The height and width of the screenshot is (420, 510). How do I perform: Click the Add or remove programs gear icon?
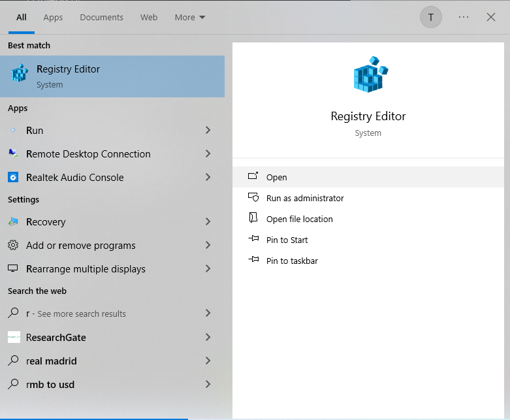(x=13, y=246)
